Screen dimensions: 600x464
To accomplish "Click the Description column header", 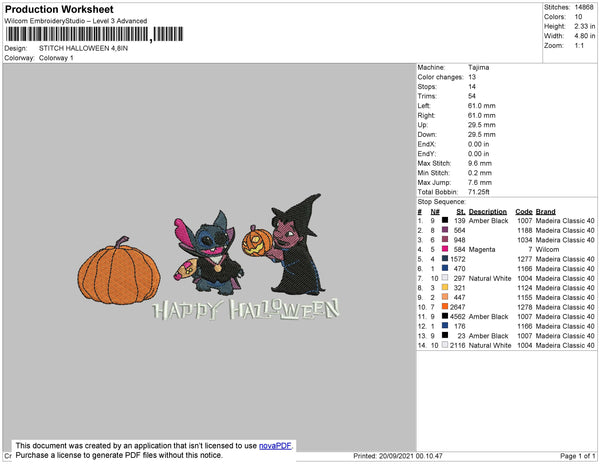I will click(488, 212).
